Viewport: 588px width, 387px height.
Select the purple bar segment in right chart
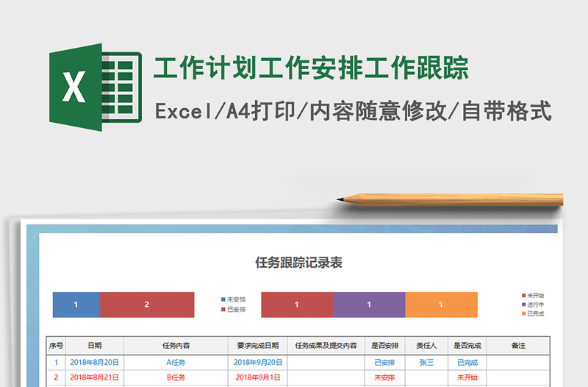(369, 305)
